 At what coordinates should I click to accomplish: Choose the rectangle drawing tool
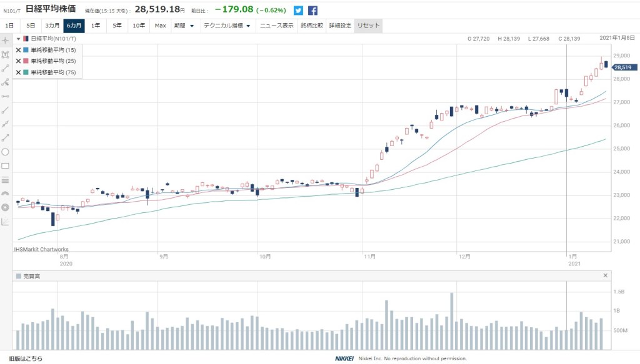(6, 165)
